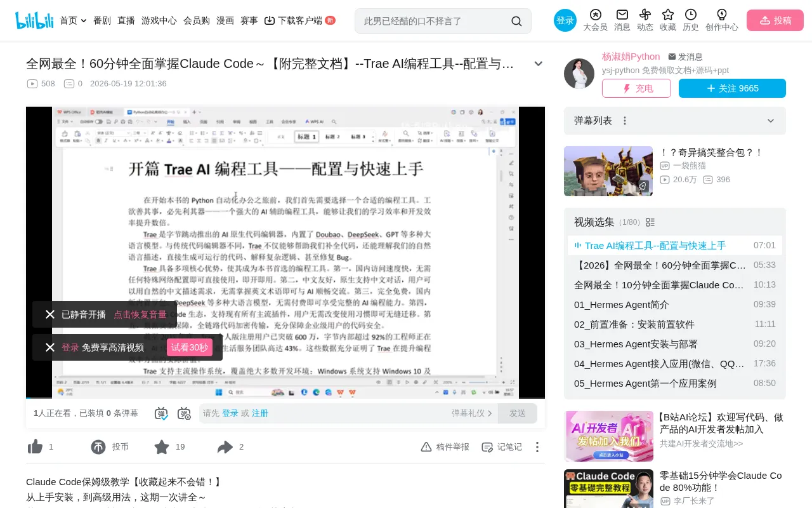Dismiss the 已静音开播 notice
Viewport: 812px width, 508px height.
(50, 314)
